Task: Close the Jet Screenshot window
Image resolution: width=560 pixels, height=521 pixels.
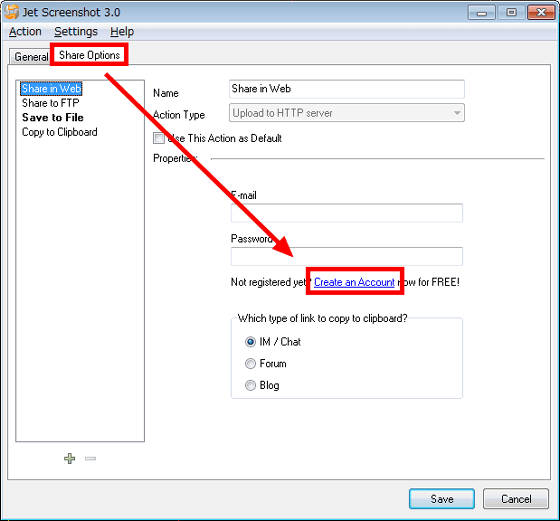Action: point(541,12)
